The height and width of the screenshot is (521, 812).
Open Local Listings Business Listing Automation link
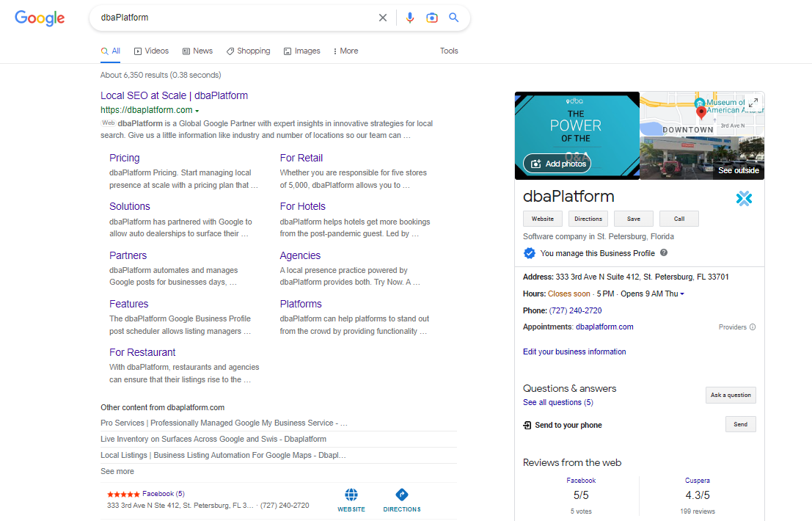223,455
